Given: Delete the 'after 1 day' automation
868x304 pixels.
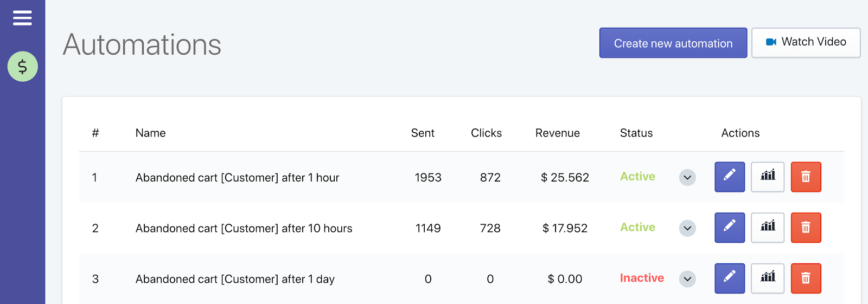Looking at the screenshot, I should pyautogui.click(x=806, y=279).
